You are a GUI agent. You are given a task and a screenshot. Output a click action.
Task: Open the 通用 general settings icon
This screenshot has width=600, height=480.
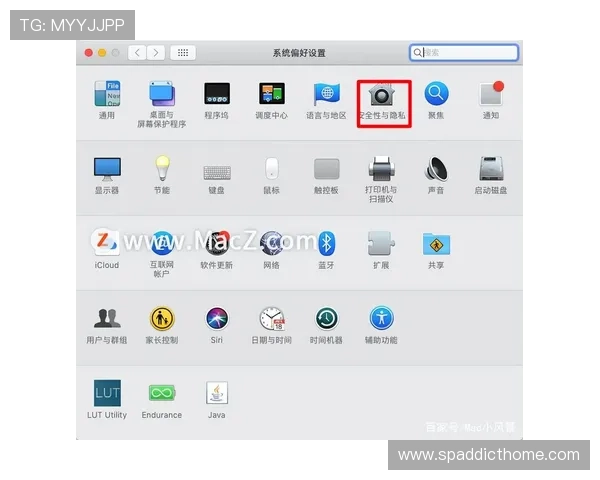(x=107, y=95)
